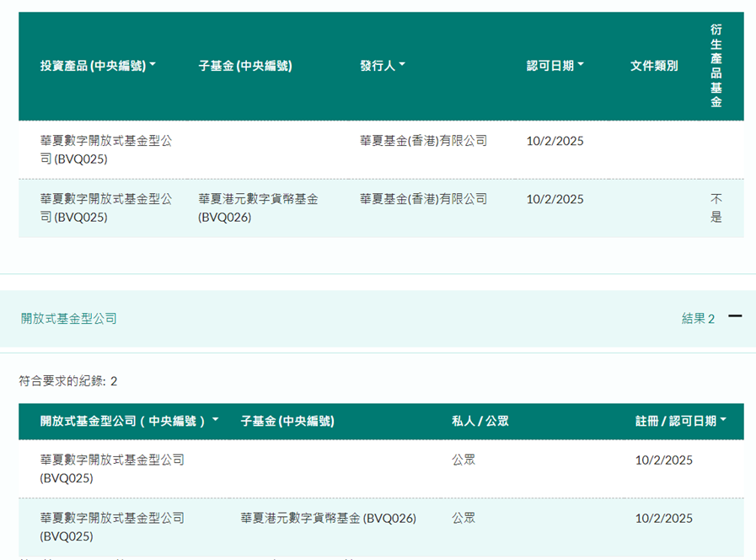Click 10/2/2025 in second lower-table row
Screen dimensions: 756x560
pos(664,518)
